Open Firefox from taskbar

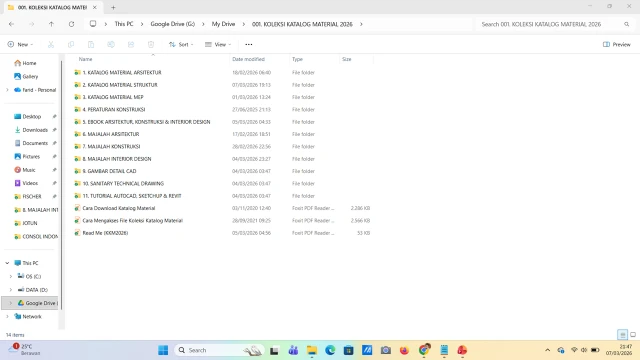pyautogui.click(x=404, y=350)
